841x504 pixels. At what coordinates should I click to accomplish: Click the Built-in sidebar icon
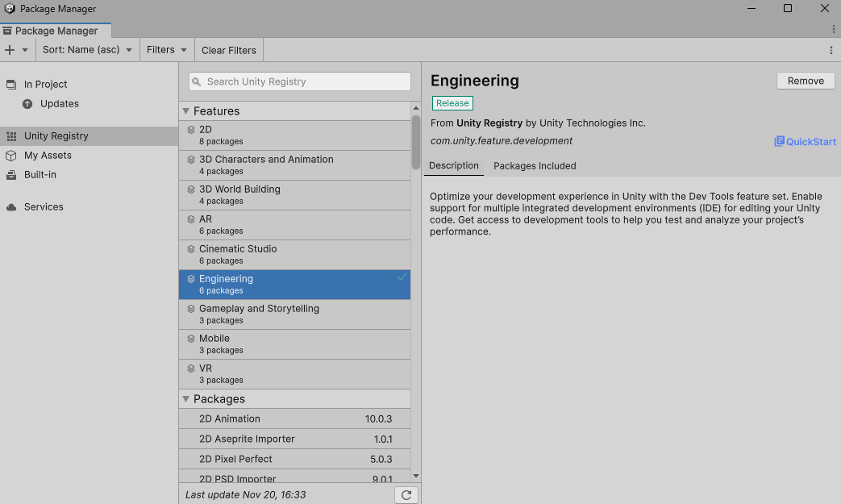pos(11,175)
